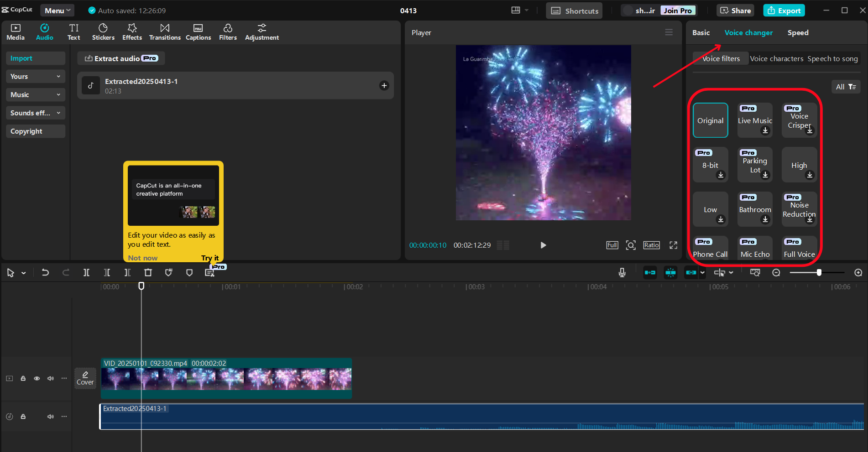Click the Share button
The image size is (868, 452).
point(735,10)
